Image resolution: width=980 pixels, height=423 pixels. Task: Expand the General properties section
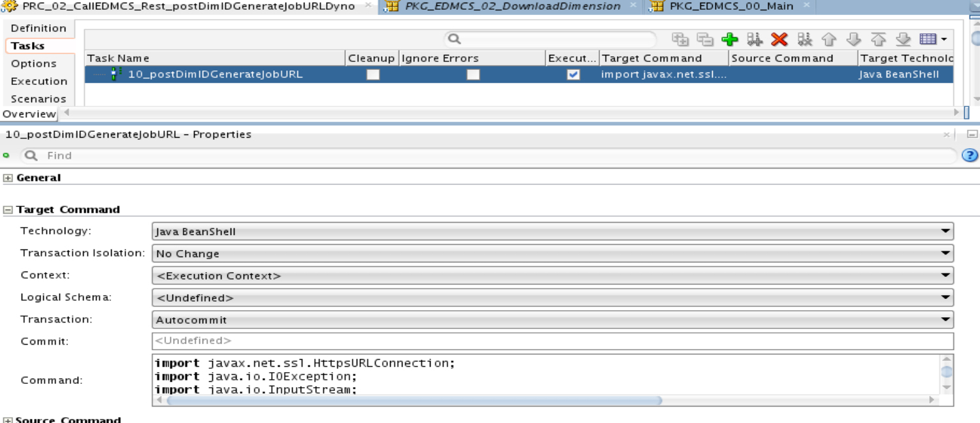7,178
